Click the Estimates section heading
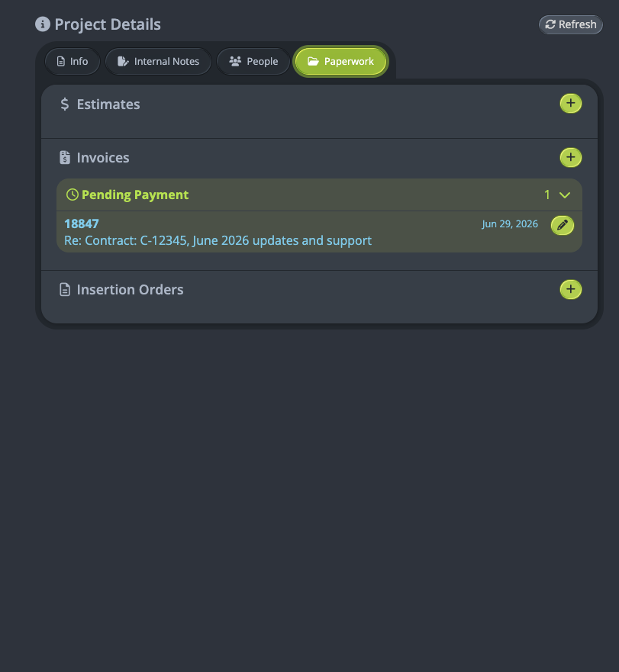 [108, 104]
